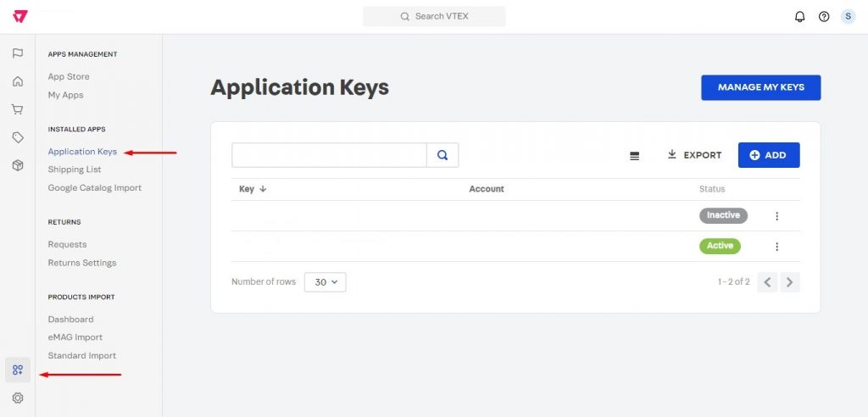The image size is (868, 417).
Task: Open actions menu for Active key row
Action: [776, 247]
